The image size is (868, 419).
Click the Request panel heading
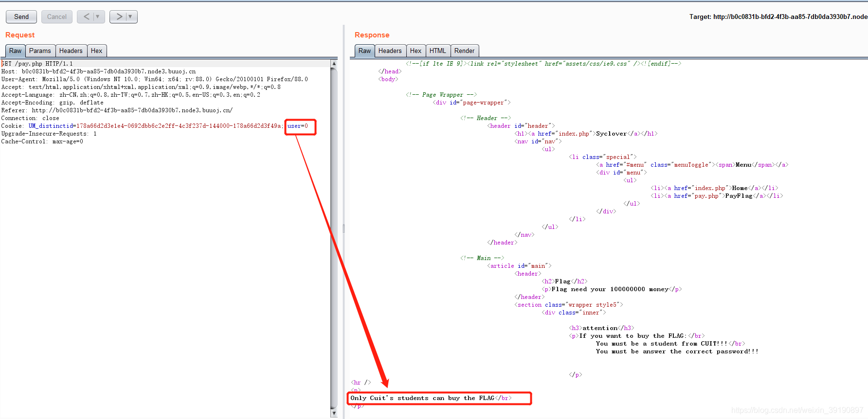[20, 35]
